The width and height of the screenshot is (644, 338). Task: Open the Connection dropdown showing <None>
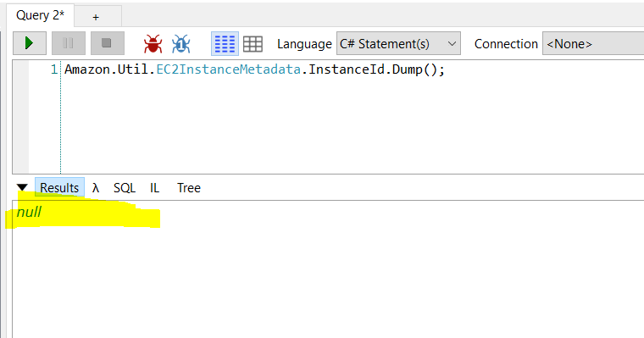pyautogui.click(x=593, y=43)
